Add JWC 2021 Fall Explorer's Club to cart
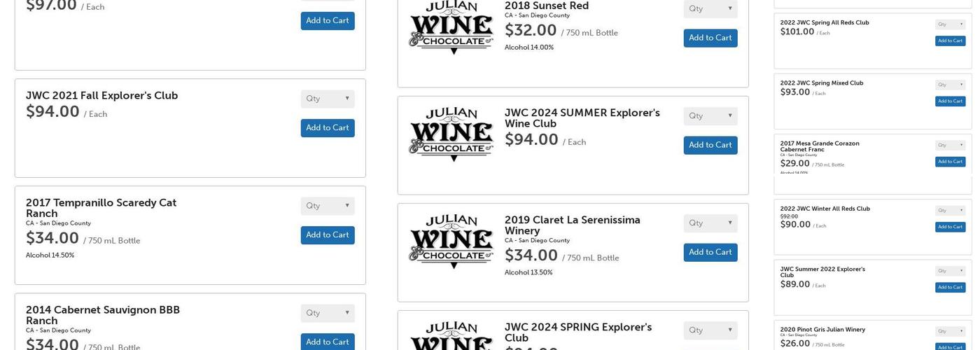Image resolution: width=980 pixels, height=350 pixels. tap(328, 128)
